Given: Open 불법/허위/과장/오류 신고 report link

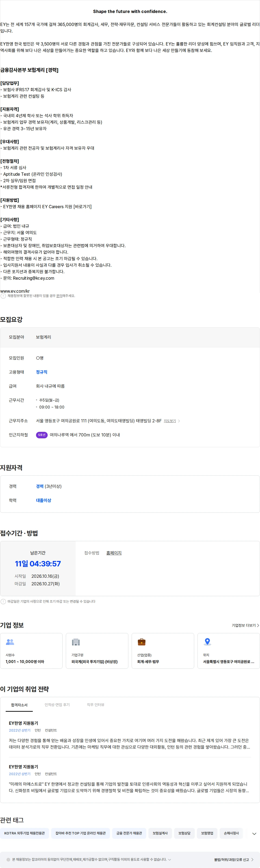Looking at the screenshot, I should [x=231, y=860].
